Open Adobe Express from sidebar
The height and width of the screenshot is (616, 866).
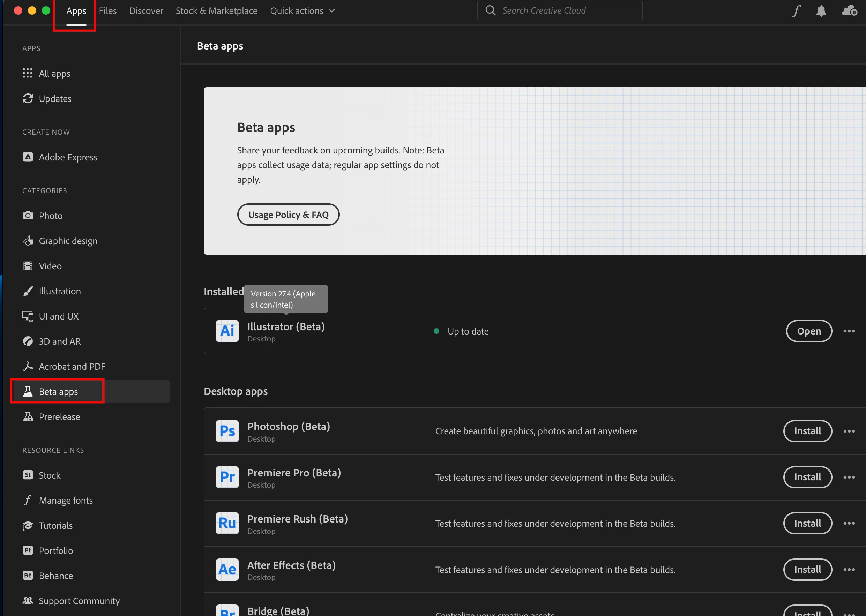click(x=68, y=157)
